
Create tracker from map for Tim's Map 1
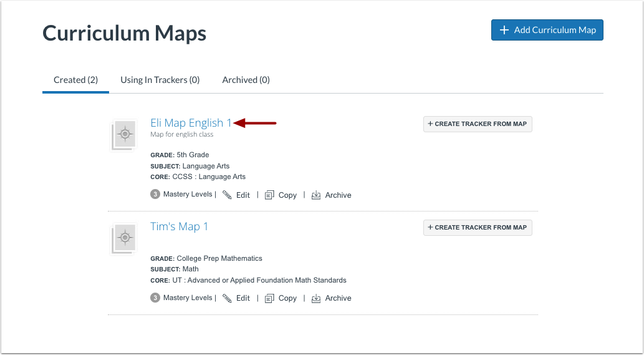pyautogui.click(x=478, y=227)
